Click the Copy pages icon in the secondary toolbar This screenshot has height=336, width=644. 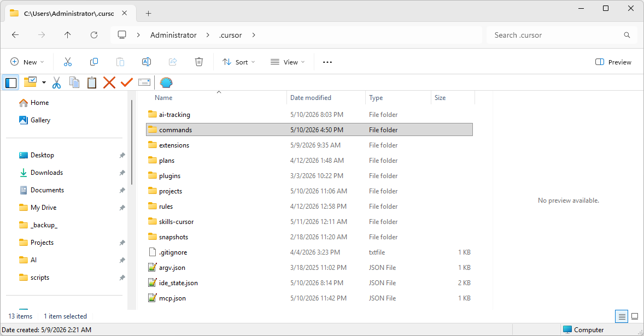click(74, 82)
